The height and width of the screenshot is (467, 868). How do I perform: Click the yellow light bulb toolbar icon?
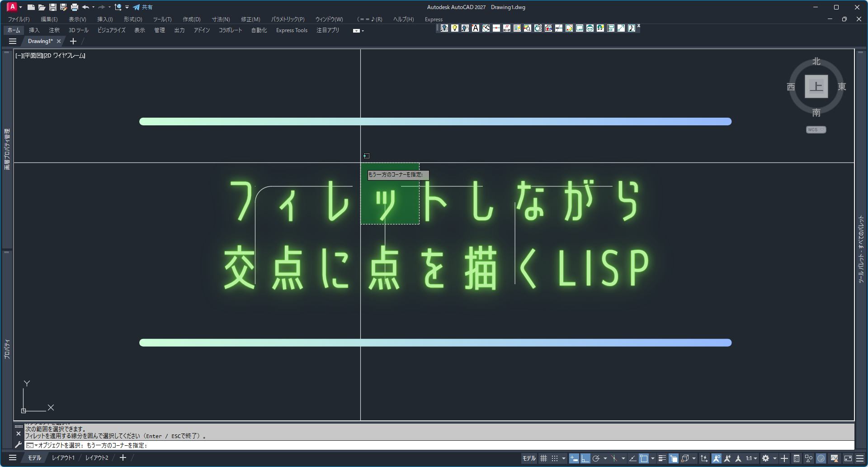(455, 28)
